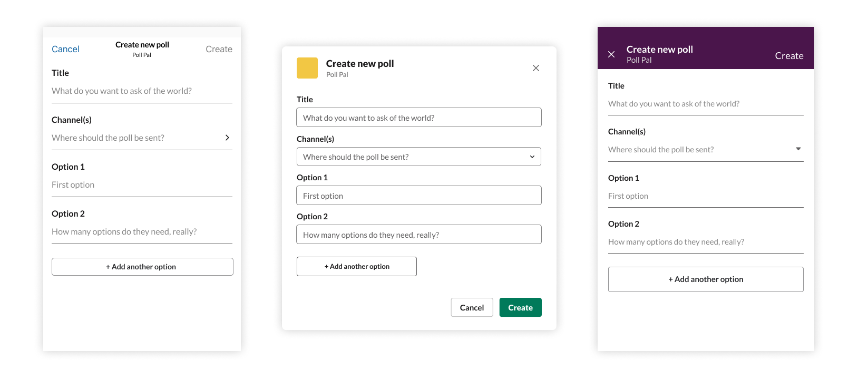The height and width of the screenshot is (379, 868).
Task: Click the yellow color swatch beside Create new poll
Action: pyautogui.click(x=307, y=67)
